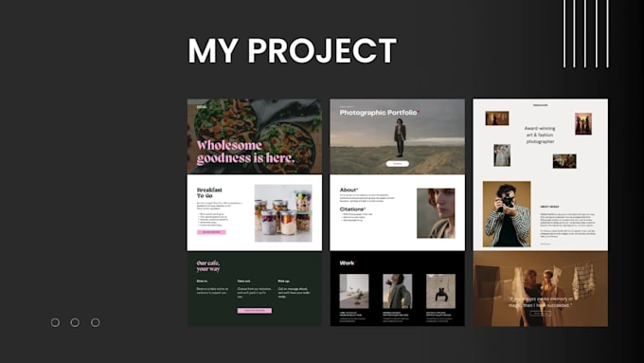The width and height of the screenshot is (644, 363).
Task: Open the Award-winning art & fashion photographer thumbnail
Action: coord(541,212)
